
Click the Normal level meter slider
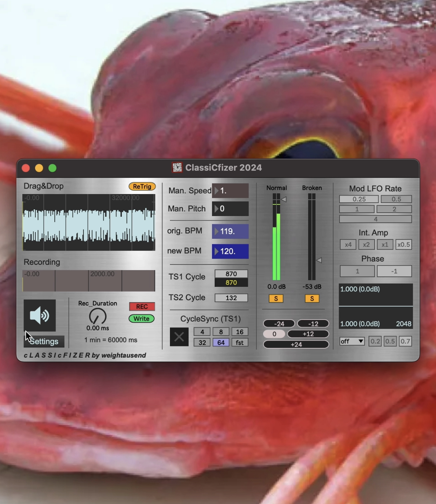point(277,237)
